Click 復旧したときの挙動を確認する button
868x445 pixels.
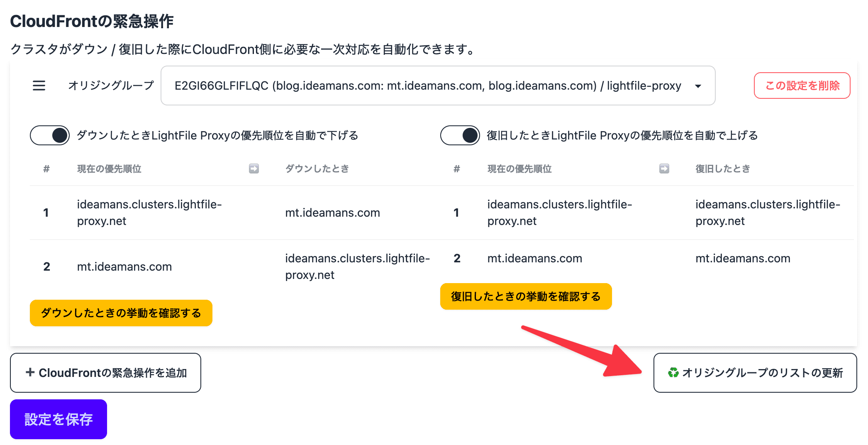pos(526,296)
